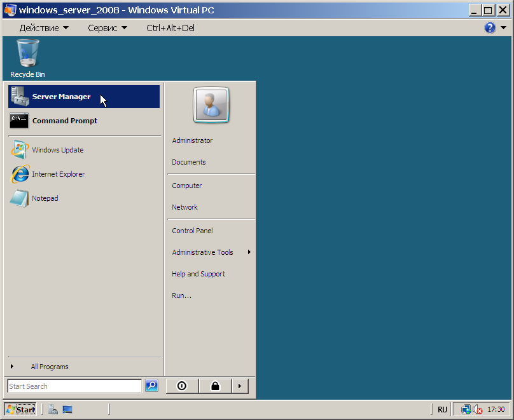
Task: Maximize the Windows Virtual PC window
Action: [488, 10]
